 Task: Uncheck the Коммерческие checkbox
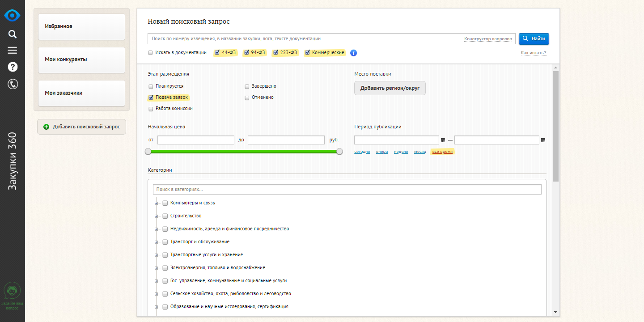point(308,53)
